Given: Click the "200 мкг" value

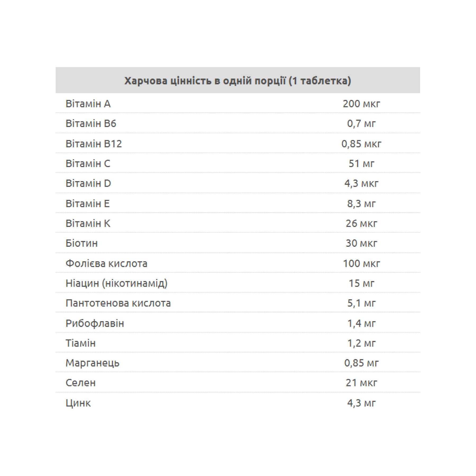Looking at the screenshot, I should (x=361, y=104).
